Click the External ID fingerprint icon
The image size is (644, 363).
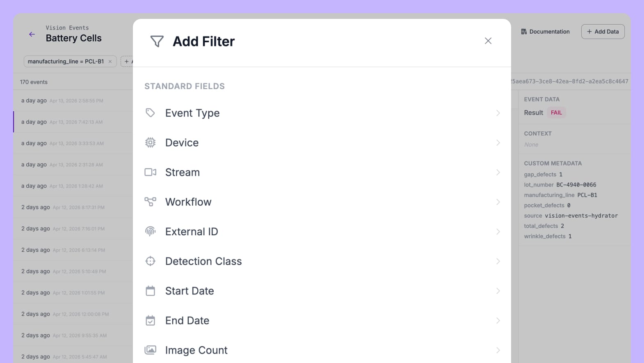point(150,232)
